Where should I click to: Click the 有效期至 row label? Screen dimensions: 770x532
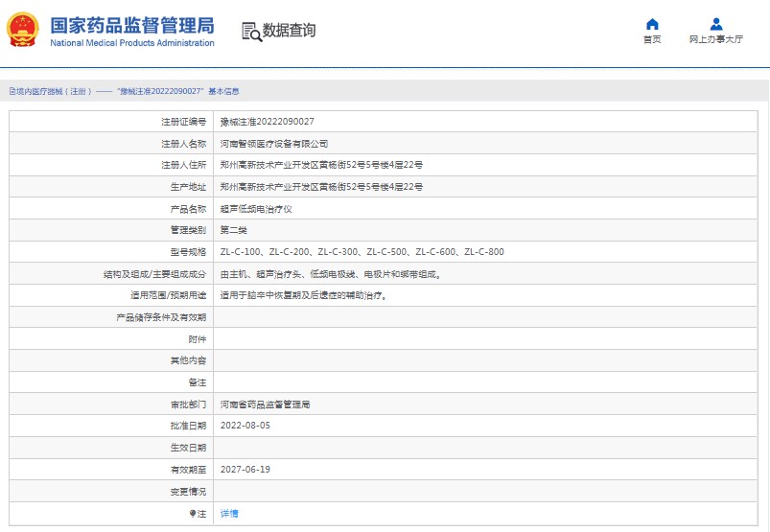(x=188, y=470)
